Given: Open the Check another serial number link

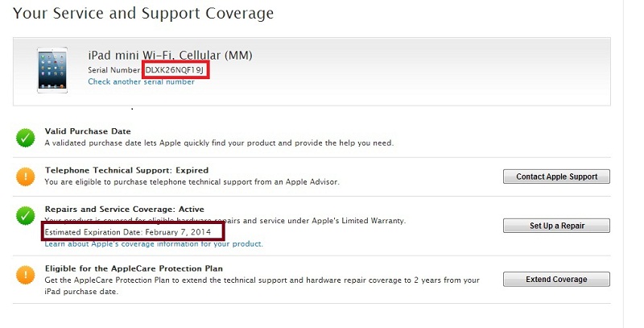Looking at the screenshot, I should (142, 81).
